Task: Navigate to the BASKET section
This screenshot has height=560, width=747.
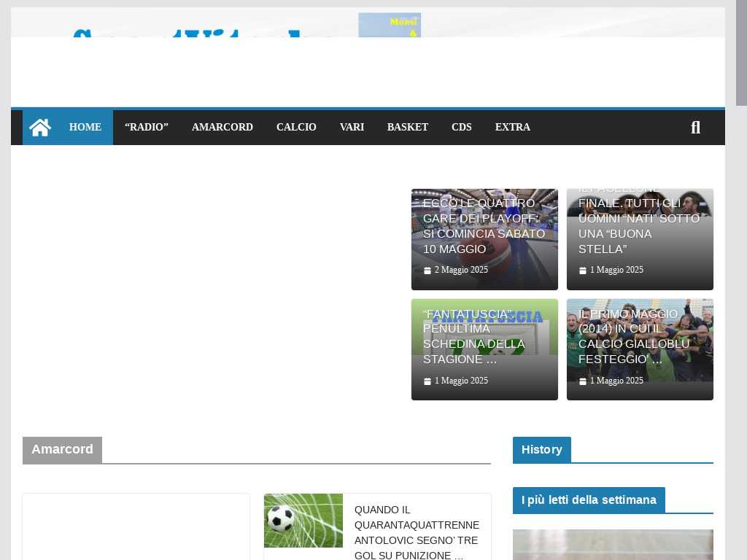Action: [407, 127]
